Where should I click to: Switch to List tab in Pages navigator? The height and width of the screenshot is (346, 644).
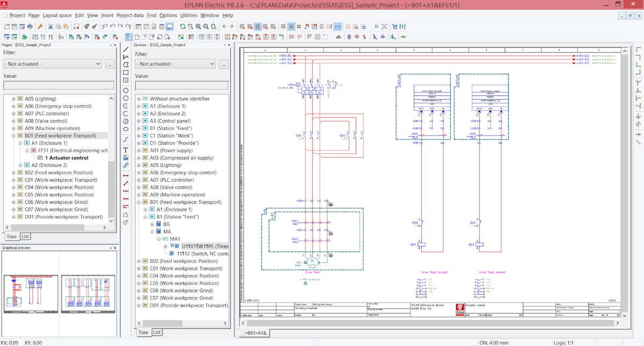[x=25, y=237]
